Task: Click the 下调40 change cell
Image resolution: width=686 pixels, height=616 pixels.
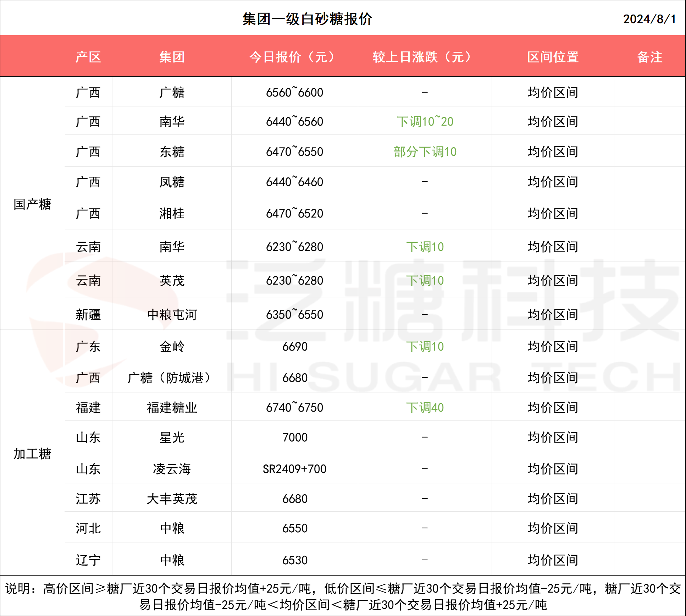Action: [x=425, y=407]
